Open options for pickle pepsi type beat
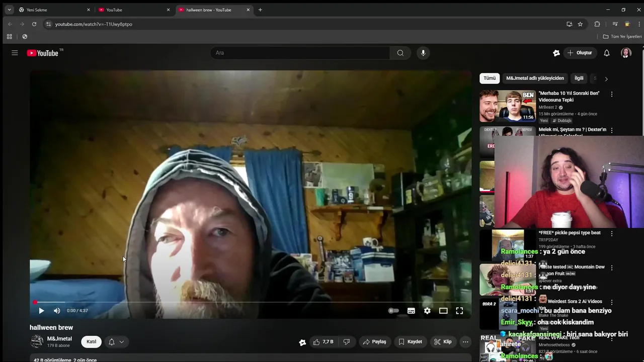The image size is (644, 362). click(x=612, y=233)
